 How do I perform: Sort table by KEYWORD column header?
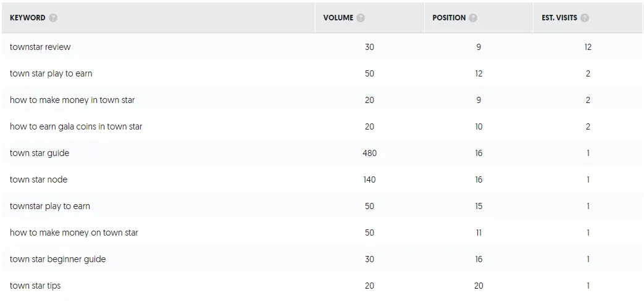[28, 18]
